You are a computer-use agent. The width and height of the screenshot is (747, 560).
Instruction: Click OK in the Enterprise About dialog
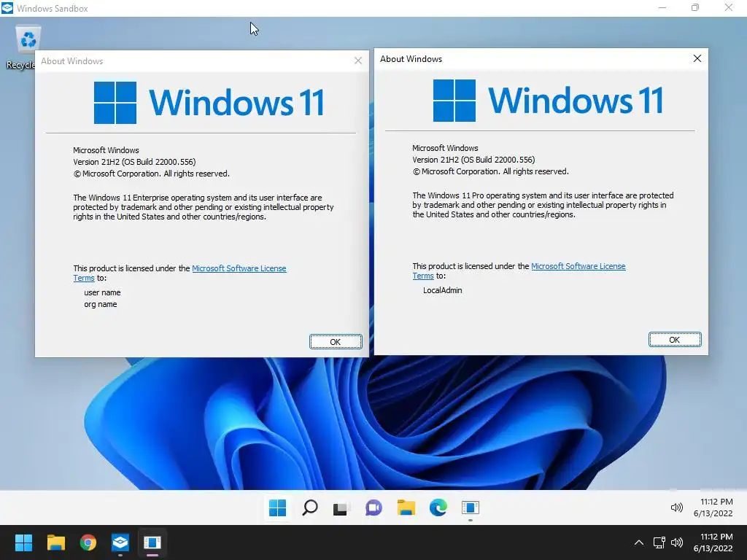pyautogui.click(x=336, y=342)
